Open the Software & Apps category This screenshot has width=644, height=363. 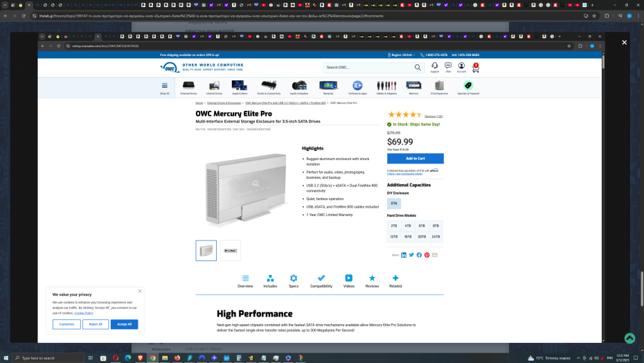pos(357,87)
